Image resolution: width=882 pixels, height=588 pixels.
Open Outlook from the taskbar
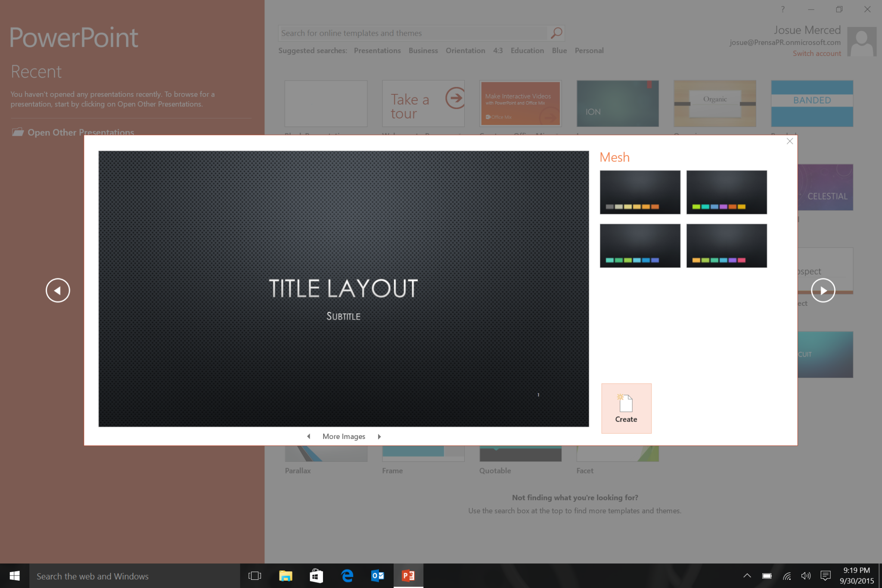[x=378, y=576]
